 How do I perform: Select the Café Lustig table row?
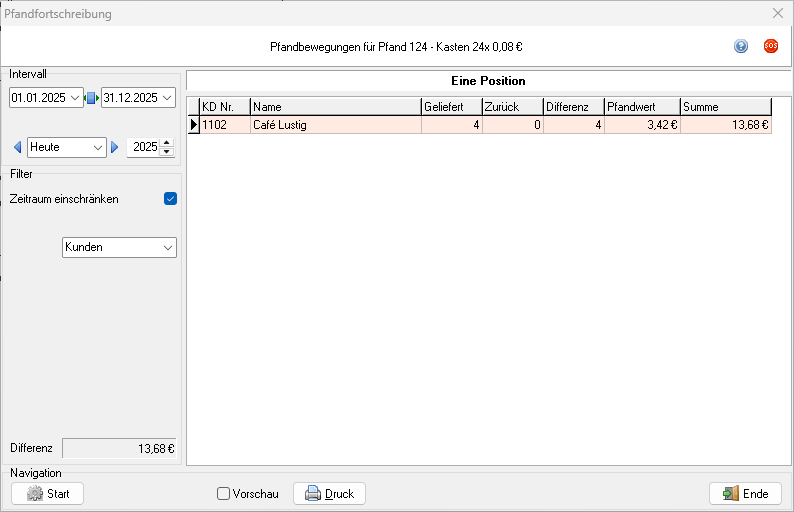[x=335, y=125]
